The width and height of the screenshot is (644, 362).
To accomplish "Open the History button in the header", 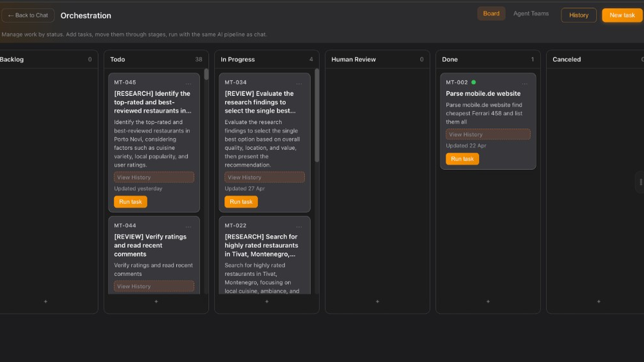I will 579,15.
